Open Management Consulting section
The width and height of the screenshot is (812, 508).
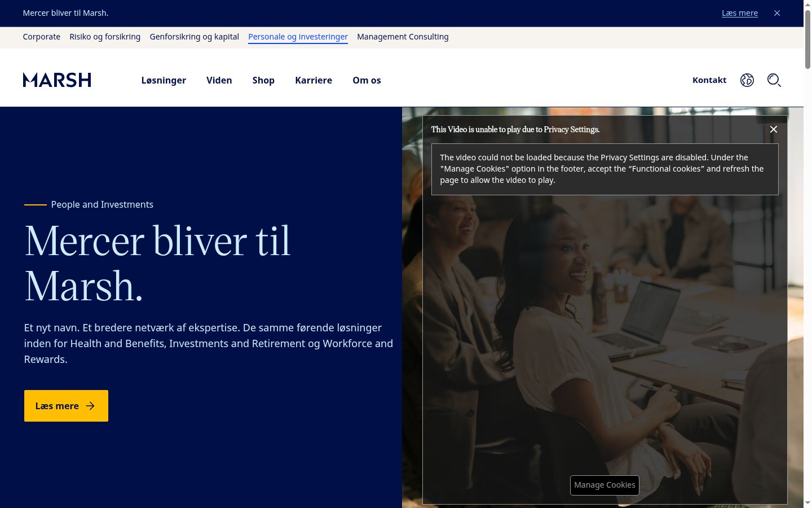(x=403, y=37)
